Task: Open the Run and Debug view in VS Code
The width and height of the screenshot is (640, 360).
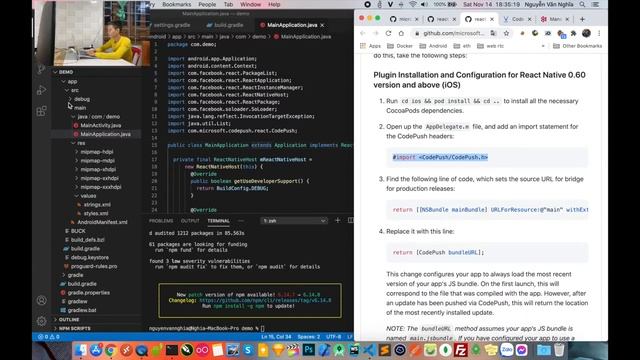Action: (x=41, y=90)
